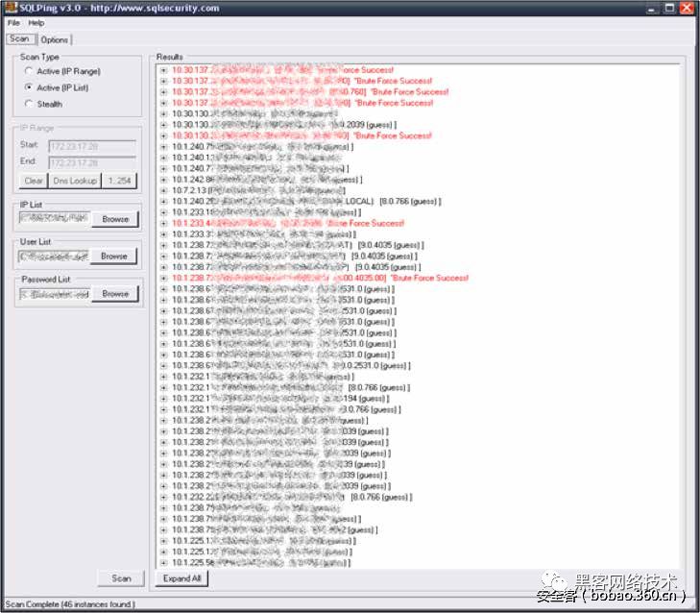700x613 pixels.
Task: Switch to the Options tab
Action: tap(55, 39)
